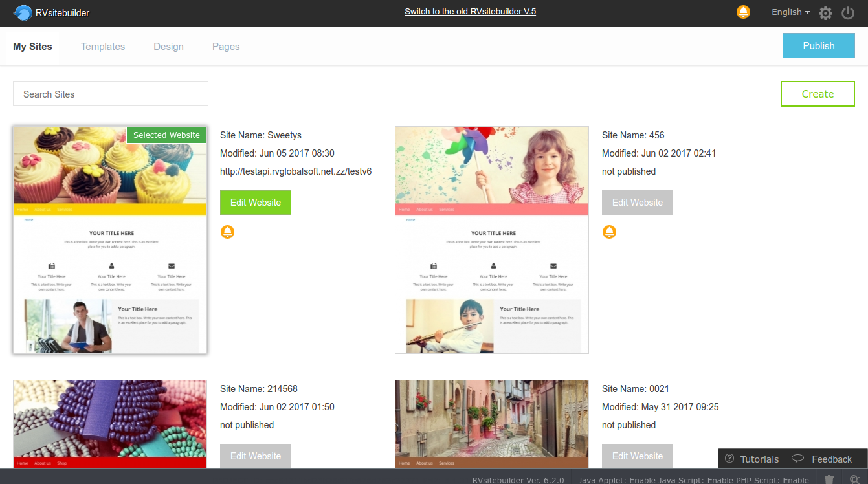Open the Feedback speech bubble
The width and height of the screenshot is (868, 484).
coord(822,459)
